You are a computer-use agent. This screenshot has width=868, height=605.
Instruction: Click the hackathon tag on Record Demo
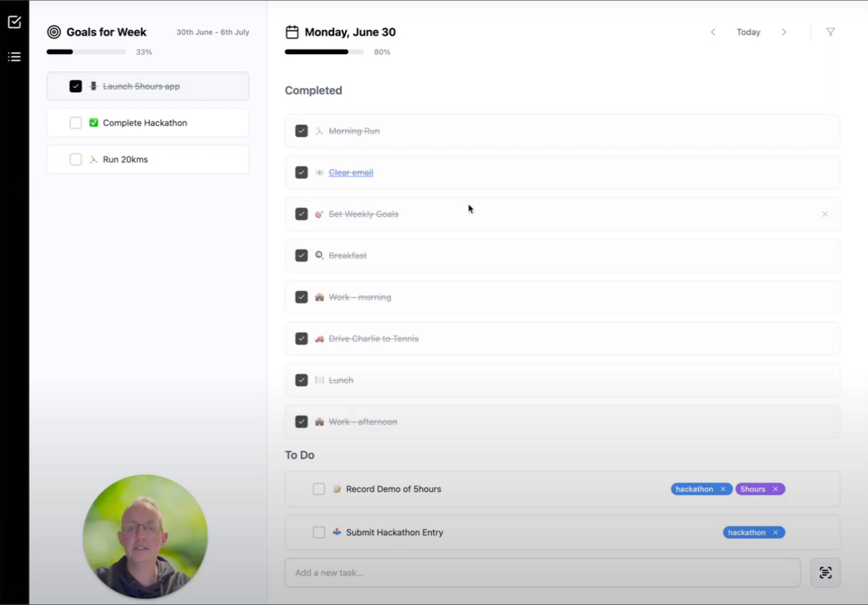[694, 489]
